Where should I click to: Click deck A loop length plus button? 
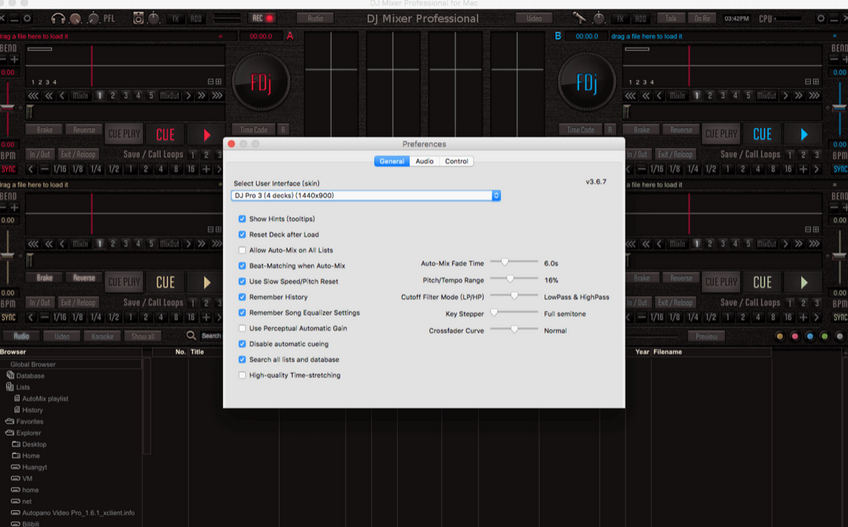pos(206,169)
